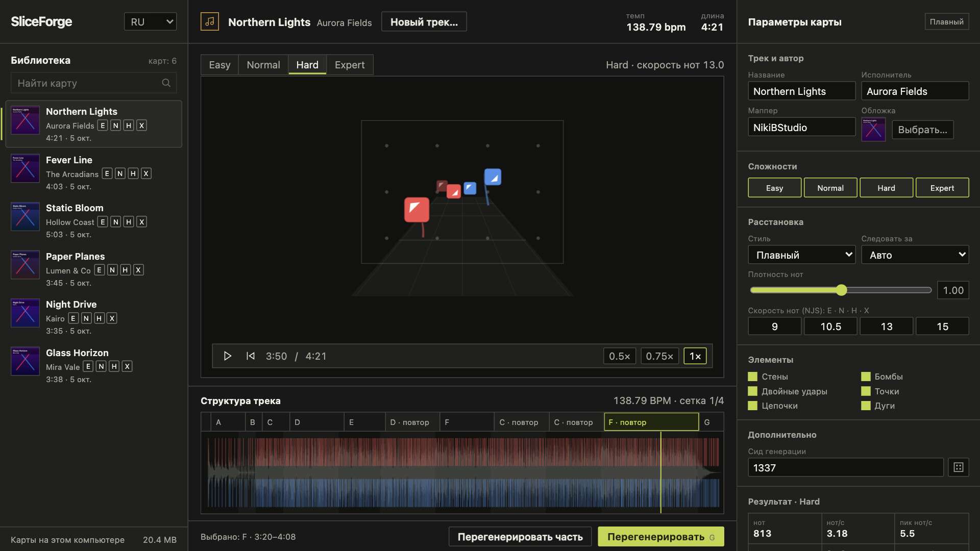
Task: Select the D · повтор section marker
Action: (x=412, y=422)
